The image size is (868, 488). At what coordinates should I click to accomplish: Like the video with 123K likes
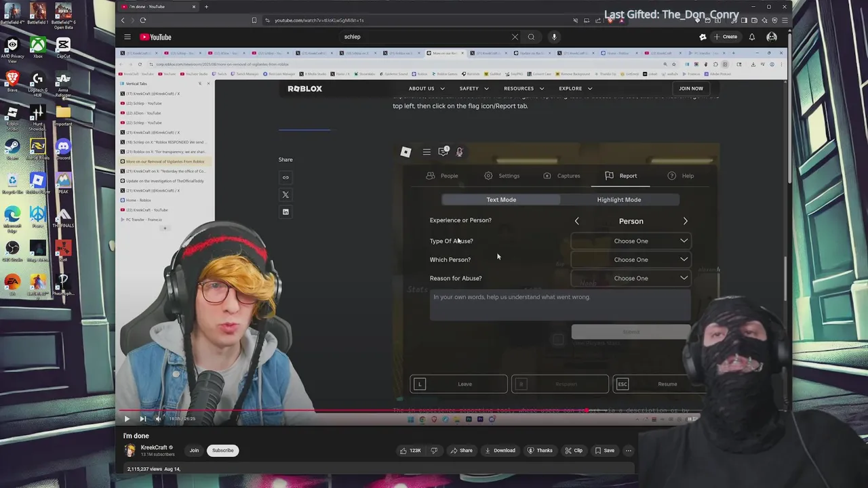pyautogui.click(x=410, y=450)
